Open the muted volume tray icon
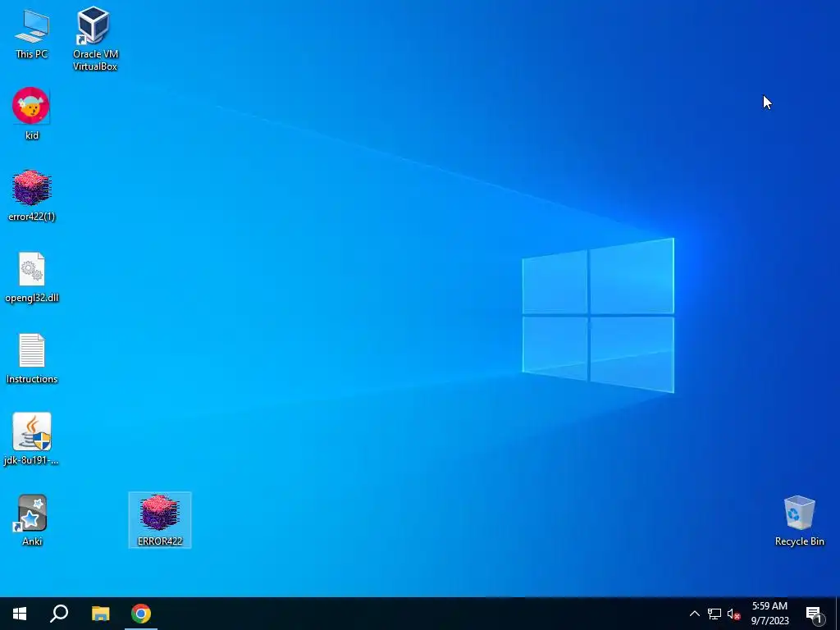This screenshot has height=630, width=840. 734,614
